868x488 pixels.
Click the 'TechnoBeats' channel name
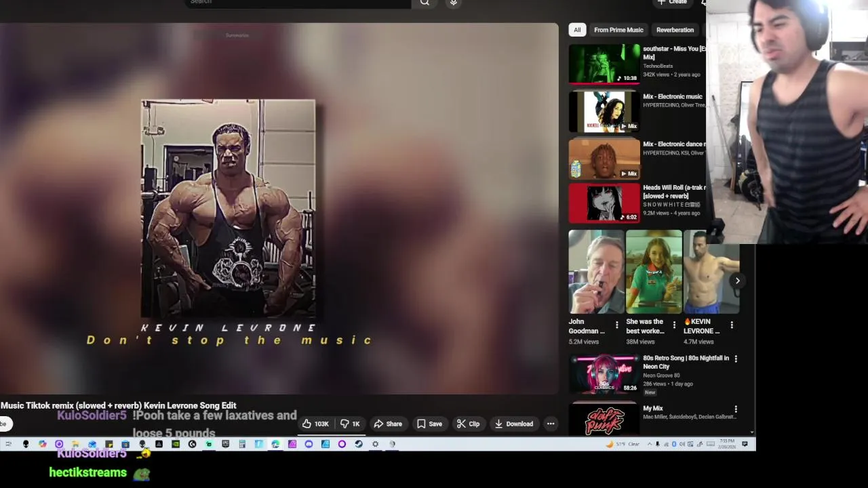[x=658, y=66]
